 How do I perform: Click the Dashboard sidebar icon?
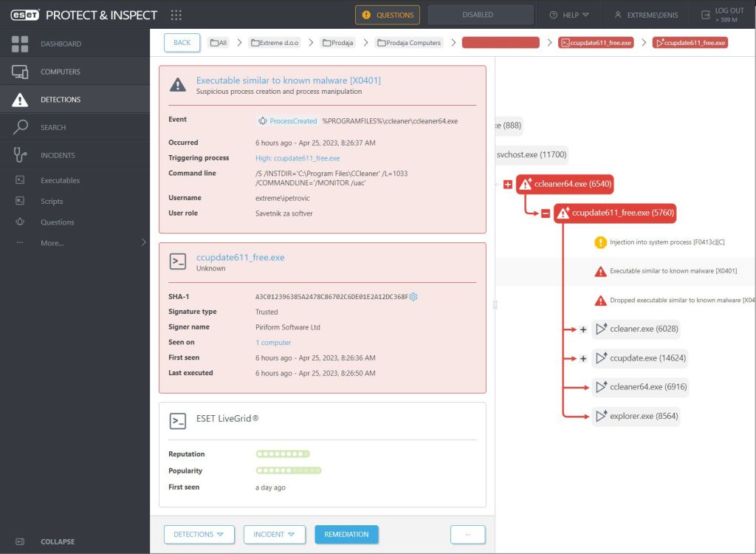(x=20, y=44)
